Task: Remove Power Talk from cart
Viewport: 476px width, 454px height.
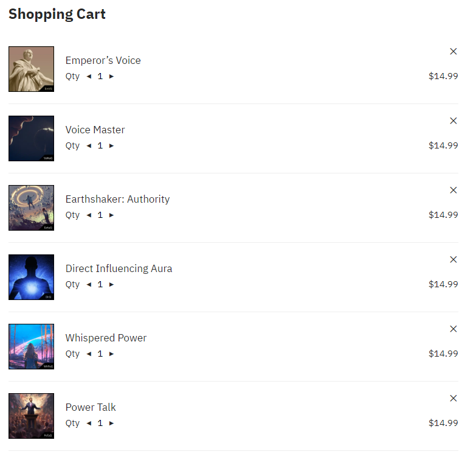Action: click(454, 398)
